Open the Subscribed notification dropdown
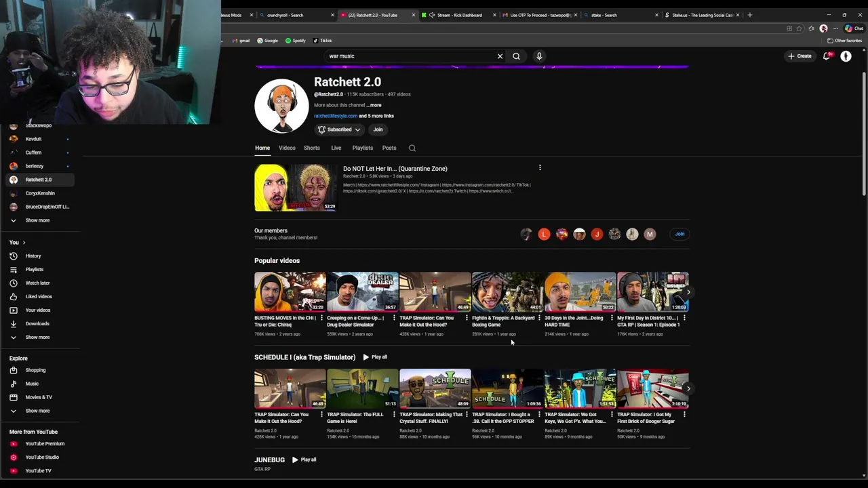The image size is (868, 488). coord(339,129)
